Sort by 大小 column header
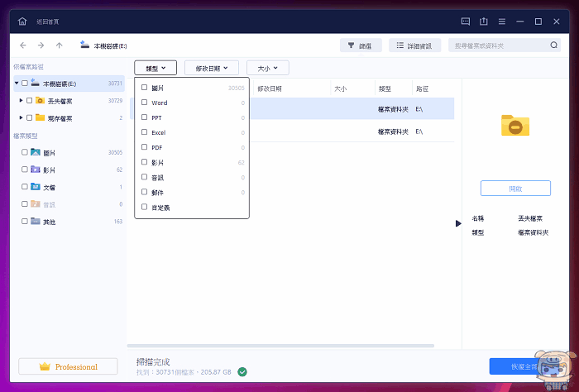Image resolution: width=579 pixels, height=392 pixels. coord(340,88)
